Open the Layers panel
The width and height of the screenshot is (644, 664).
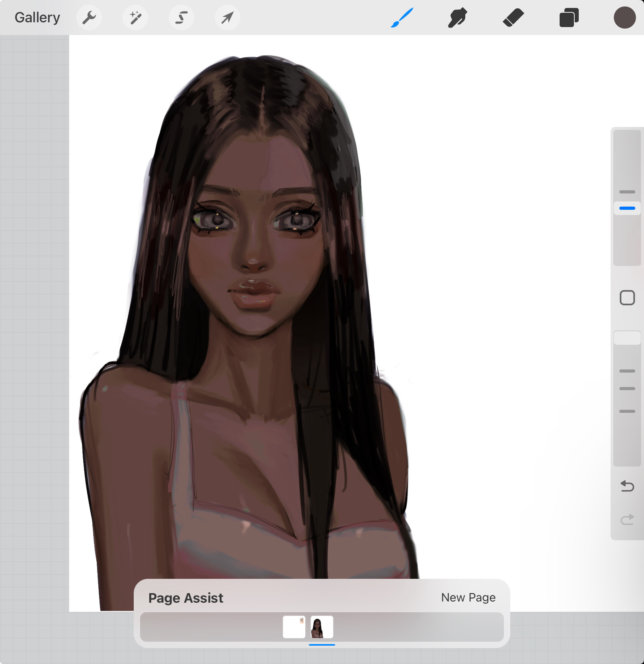[x=569, y=18]
